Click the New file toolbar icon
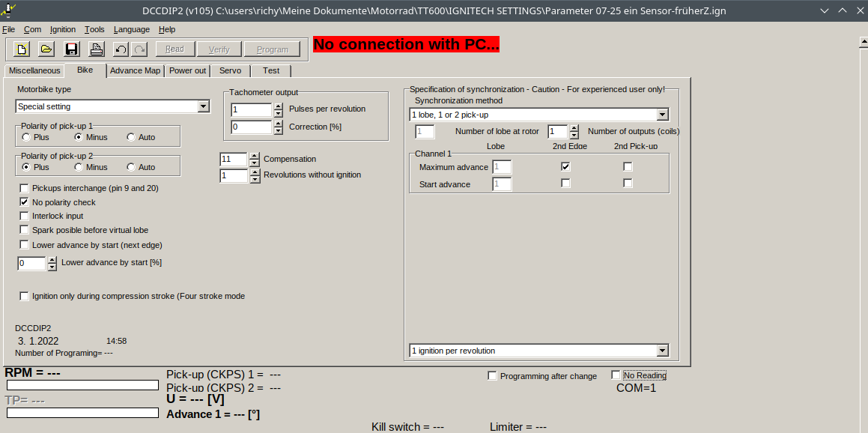868x433 pixels. click(x=22, y=49)
